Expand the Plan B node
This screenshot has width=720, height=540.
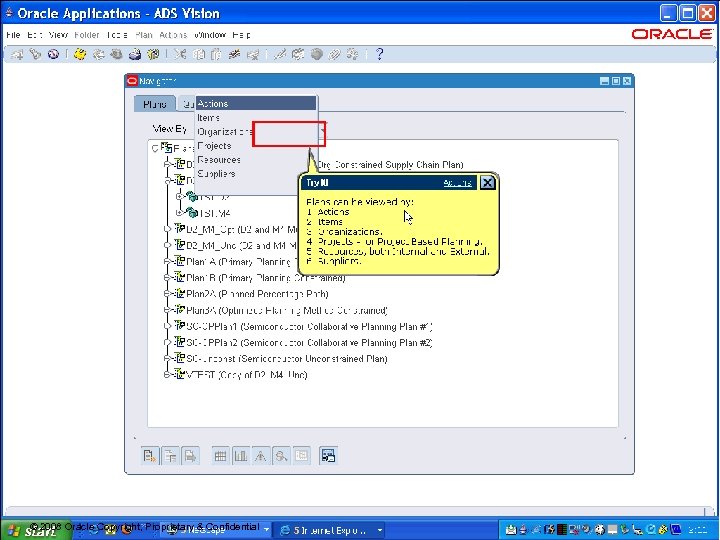(167, 277)
